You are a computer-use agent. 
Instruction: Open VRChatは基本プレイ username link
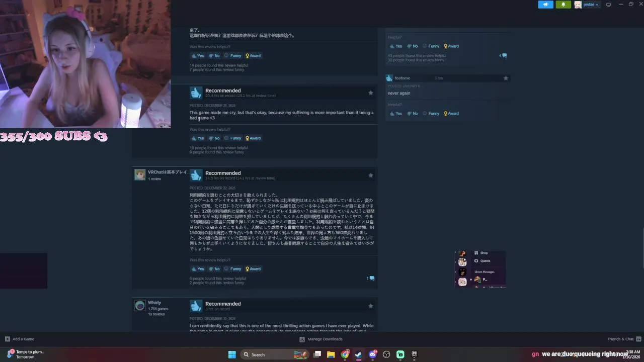coord(168,172)
